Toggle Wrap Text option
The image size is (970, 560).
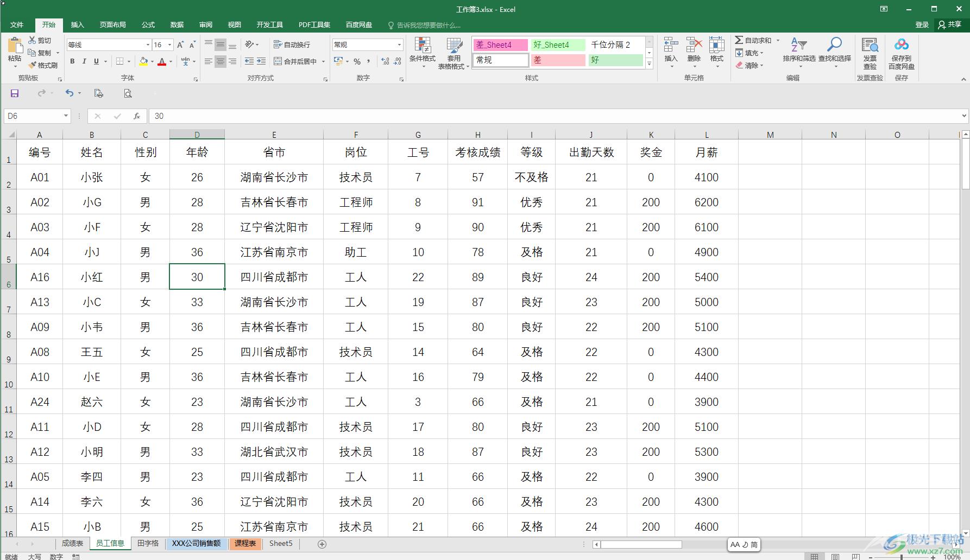tap(292, 44)
